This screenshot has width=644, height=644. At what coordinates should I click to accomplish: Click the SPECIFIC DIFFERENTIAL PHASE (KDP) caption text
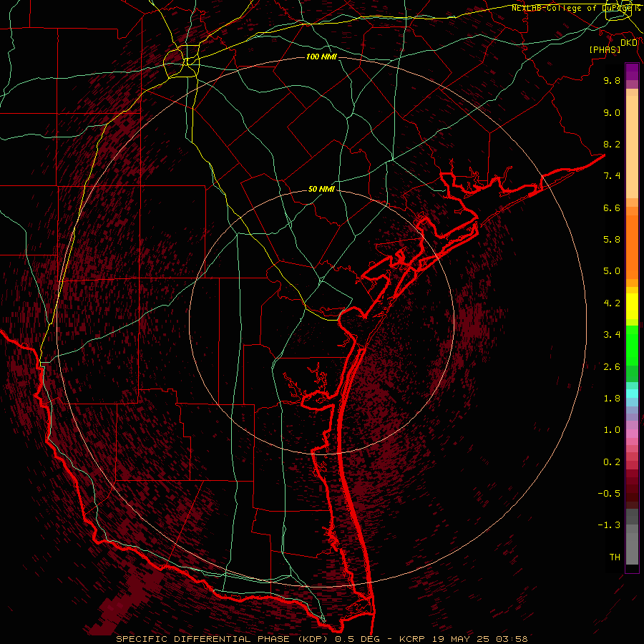(x=223, y=639)
